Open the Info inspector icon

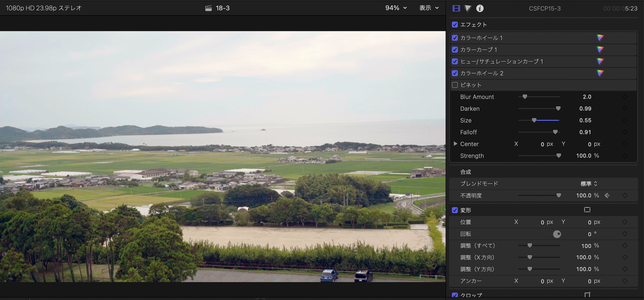tap(480, 8)
